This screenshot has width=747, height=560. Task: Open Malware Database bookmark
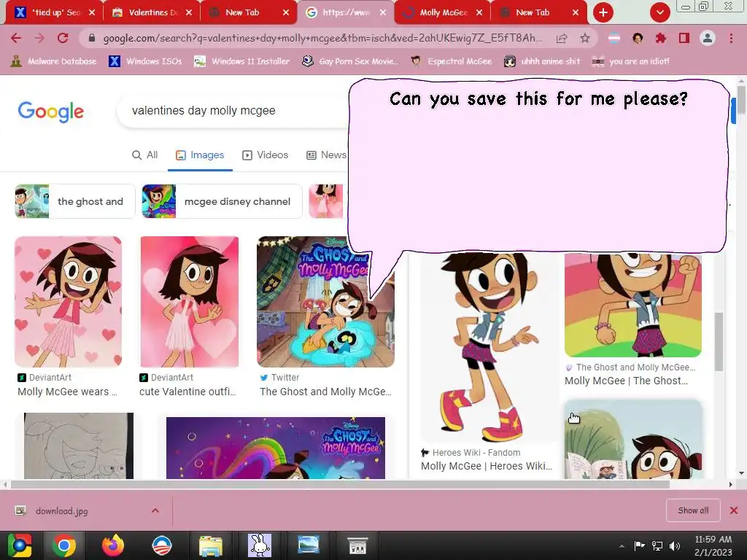53,61
